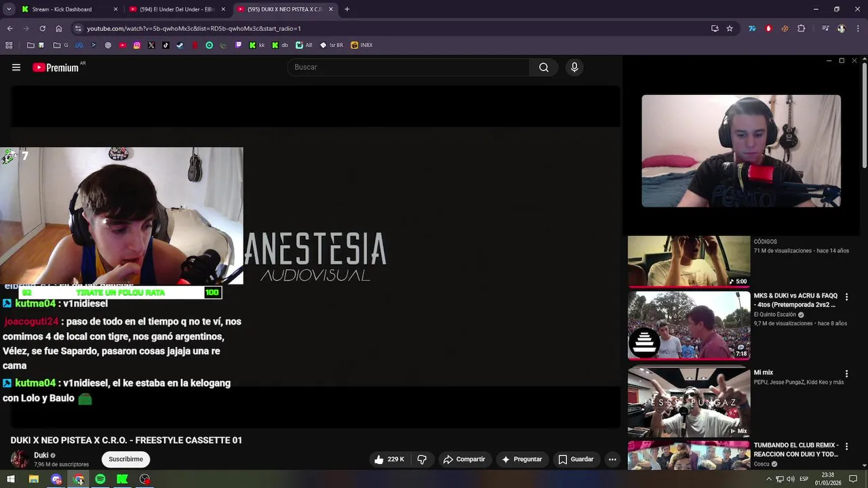The image size is (868, 488).
Task: Open the media control playlist icon
Action: [825, 28]
